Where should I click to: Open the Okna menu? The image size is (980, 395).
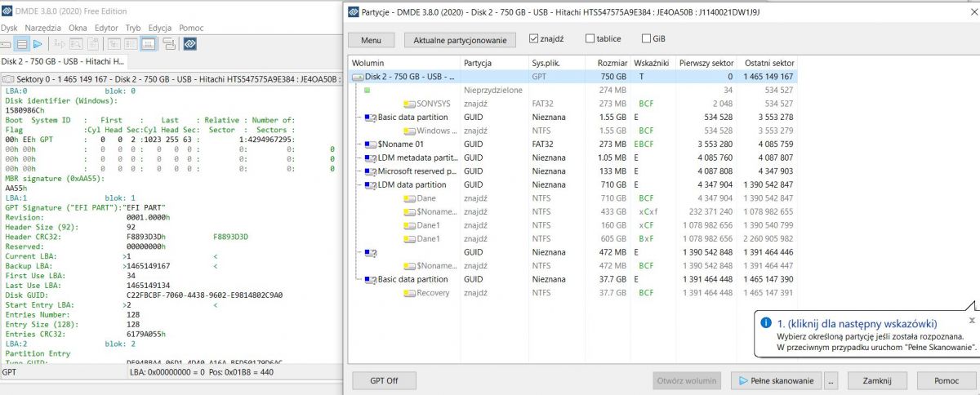[x=78, y=28]
